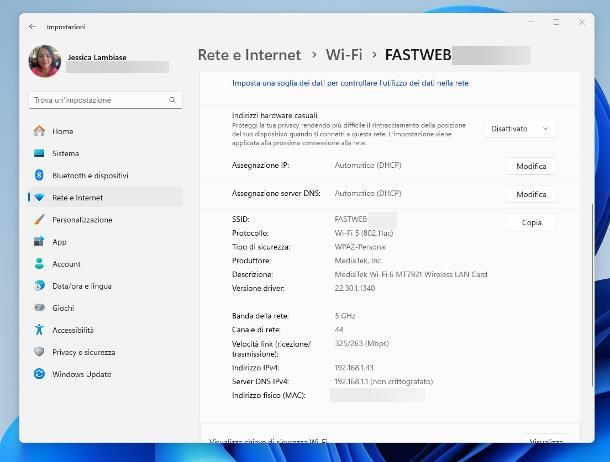Click the Personalizzazione brush icon
The height and width of the screenshot is (462, 610).
point(39,219)
